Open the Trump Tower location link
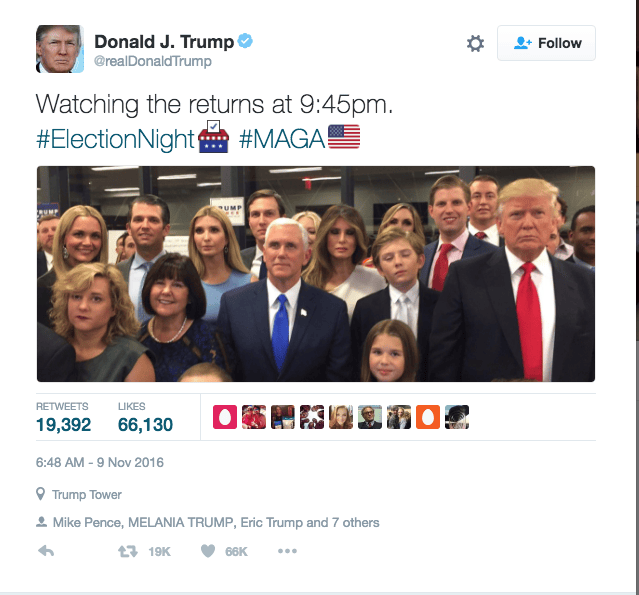Viewport: 639px width, 595px height. pos(87,494)
